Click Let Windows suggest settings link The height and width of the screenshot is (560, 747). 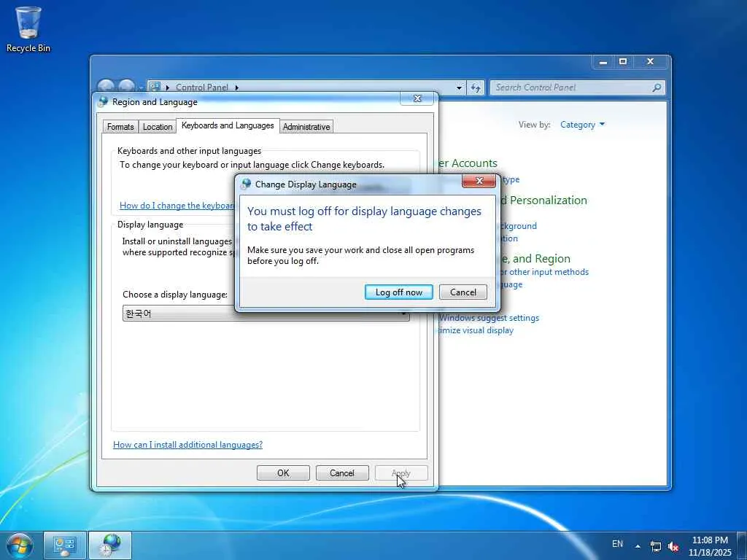489,318
